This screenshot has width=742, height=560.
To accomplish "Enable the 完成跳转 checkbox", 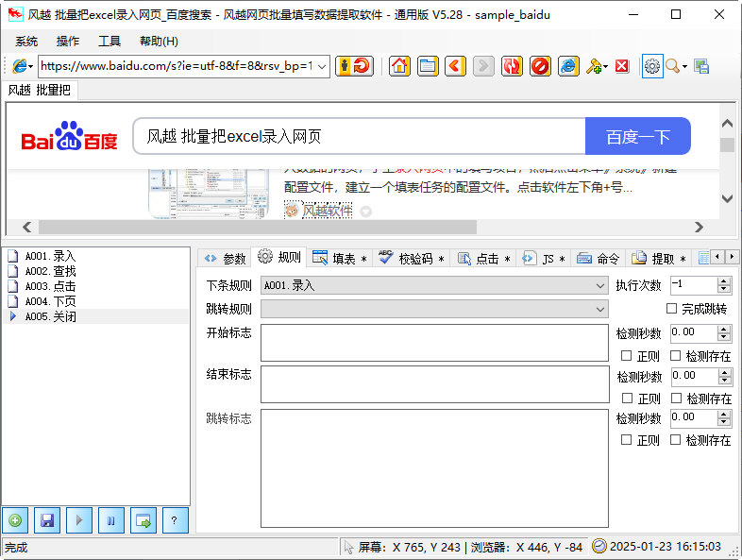I will coord(671,309).
